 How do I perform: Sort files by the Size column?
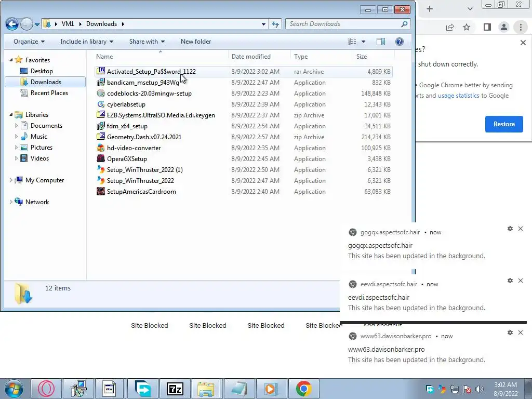tap(374, 56)
